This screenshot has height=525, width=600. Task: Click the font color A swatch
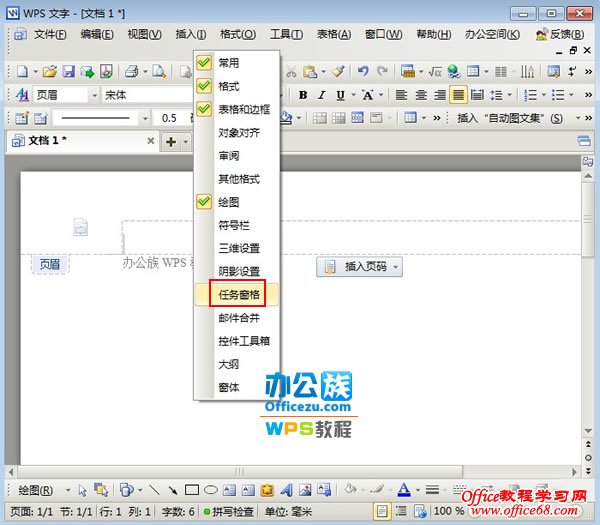click(x=403, y=490)
